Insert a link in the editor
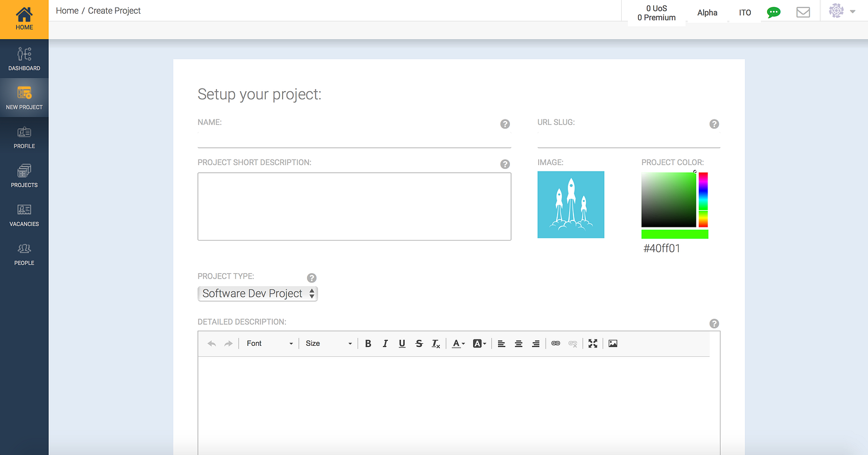 click(x=556, y=344)
